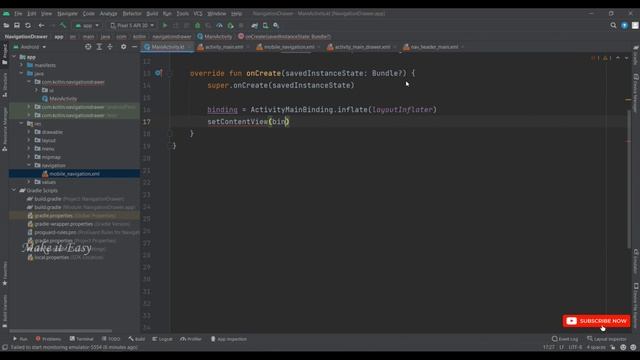
Task: Expand the layout folder
Action: click(x=29, y=140)
